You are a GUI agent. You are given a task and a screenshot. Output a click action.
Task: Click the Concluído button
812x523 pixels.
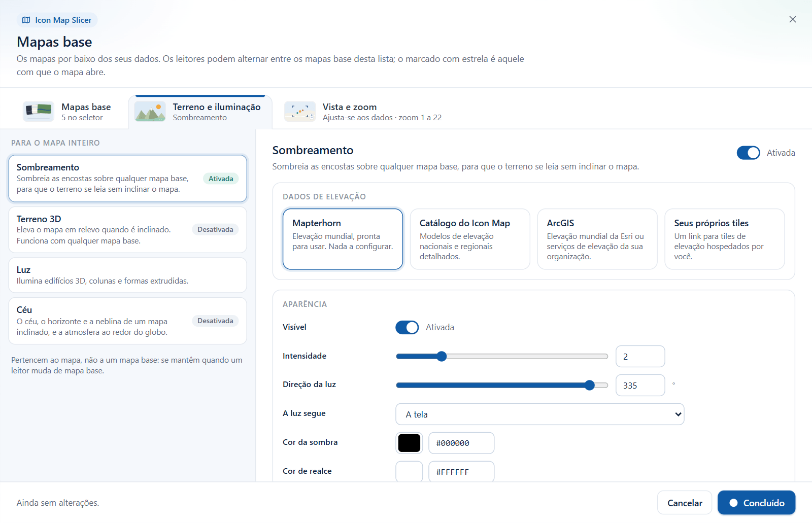[756, 503]
